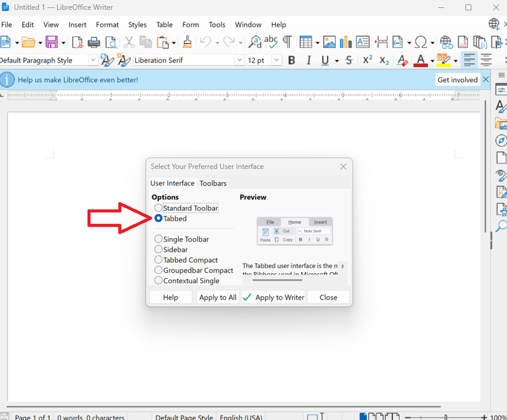
Task: Apply Underline formatting icon
Action: [325, 60]
